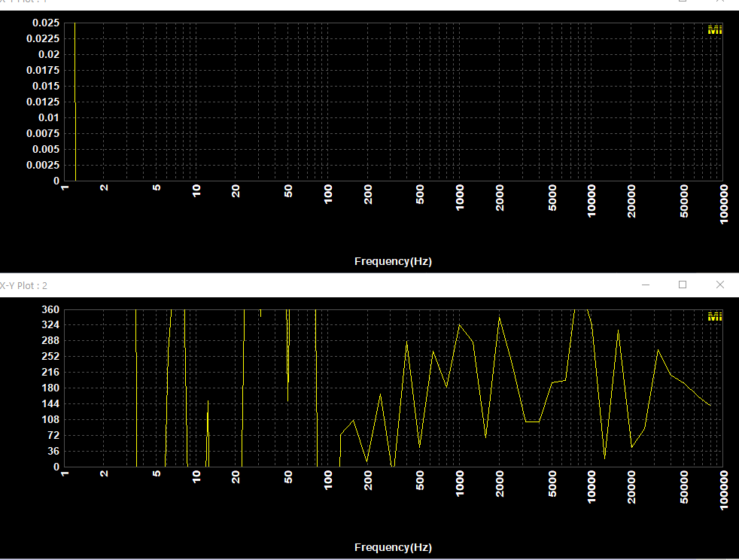739x560 pixels.
Task: Click the 100000 x-axis tick in top plot
Action: [x=724, y=204]
